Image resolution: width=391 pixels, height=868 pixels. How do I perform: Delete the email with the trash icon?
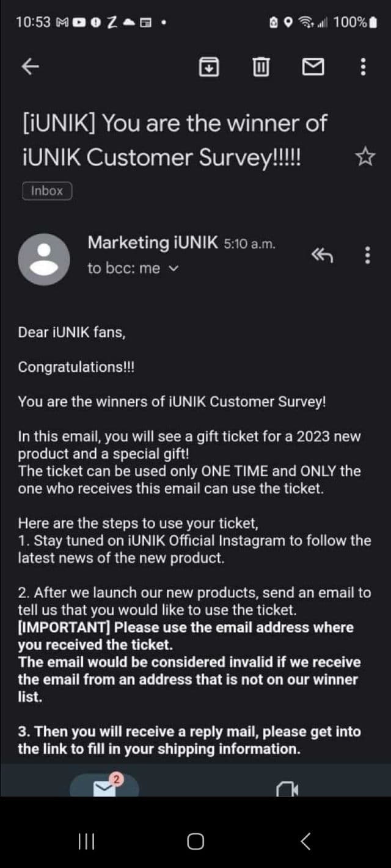261,66
